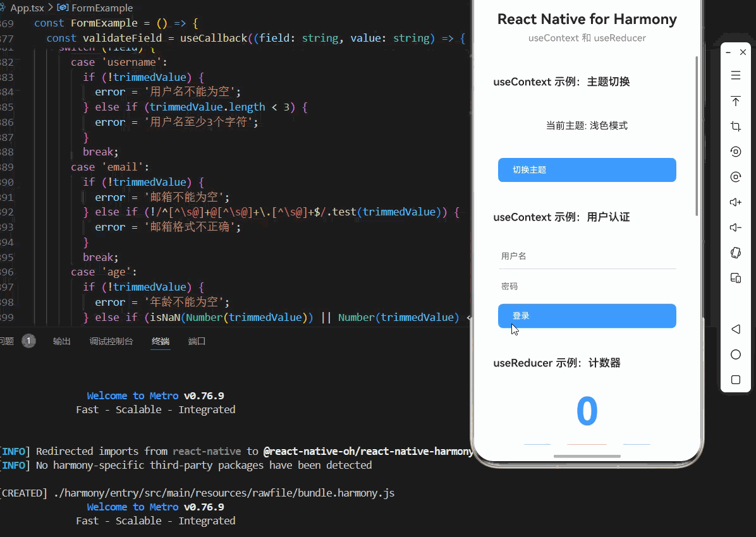Select the 终端 panel tab
756x537 pixels.
point(161,341)
